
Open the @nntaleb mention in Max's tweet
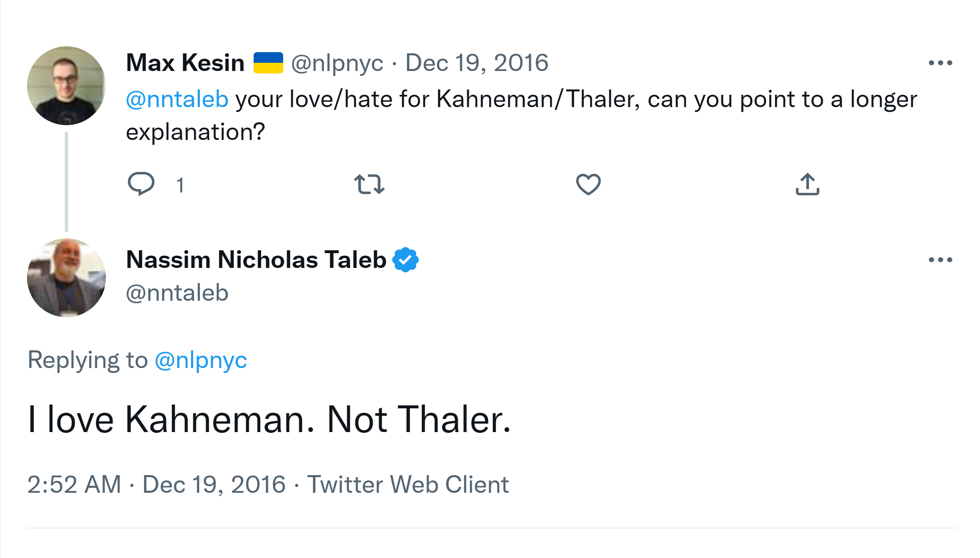click(x=177, y=99)
